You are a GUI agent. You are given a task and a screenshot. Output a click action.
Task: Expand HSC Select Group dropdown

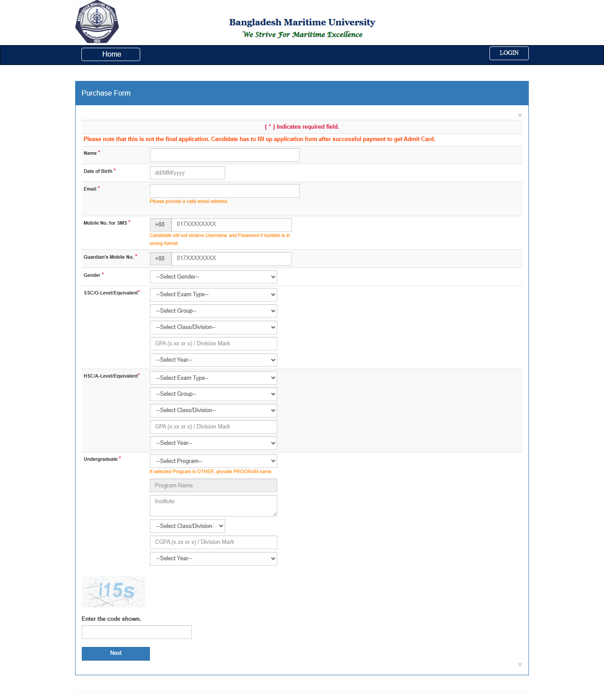tap(213, 394)
